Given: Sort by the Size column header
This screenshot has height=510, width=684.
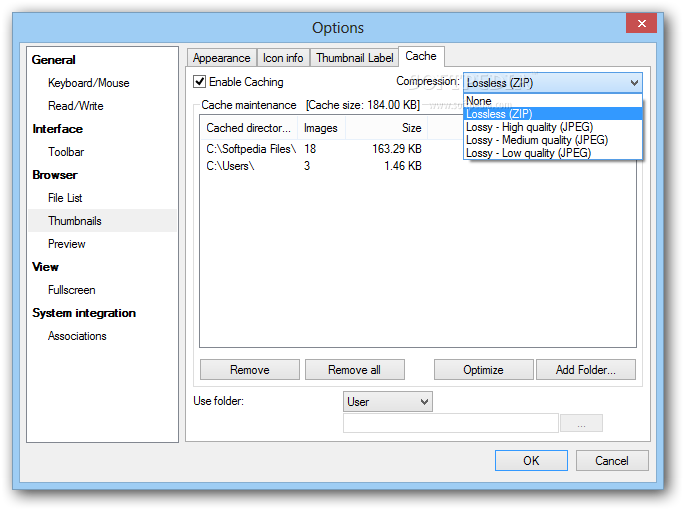Looking at the screenshot, I should pyautogui.click(x=386, y=128).
